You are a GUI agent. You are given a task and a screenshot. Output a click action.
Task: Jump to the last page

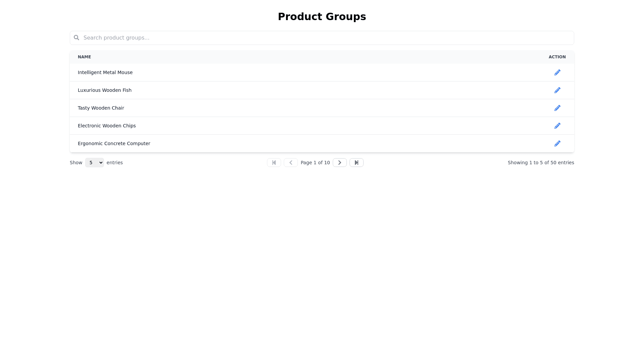tap(356, 163)
